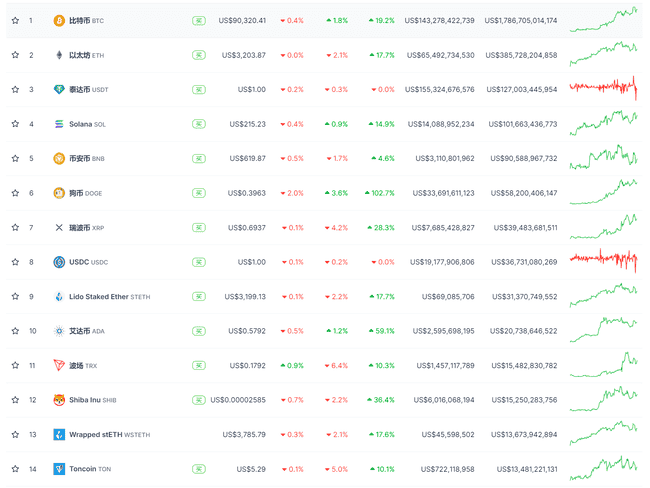Open the Solana SOL coin page
The height and width of the screenshot is (488, 650).
(x=87, y=124)
